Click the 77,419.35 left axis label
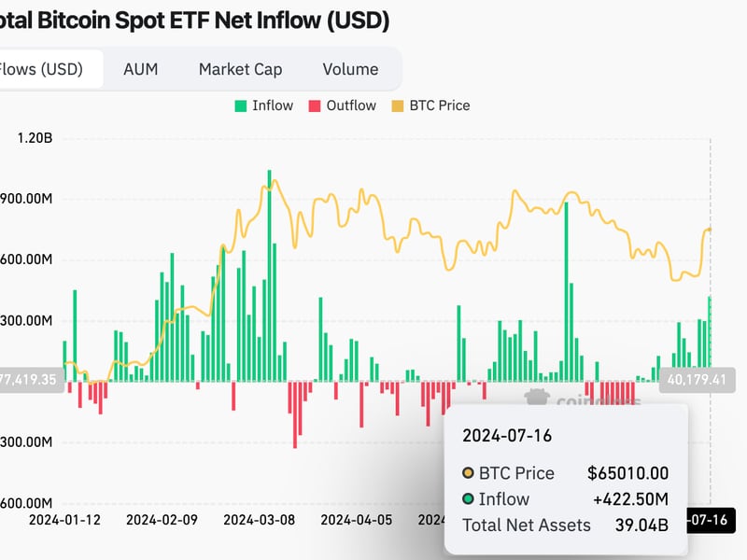 (x=30, y=380)
